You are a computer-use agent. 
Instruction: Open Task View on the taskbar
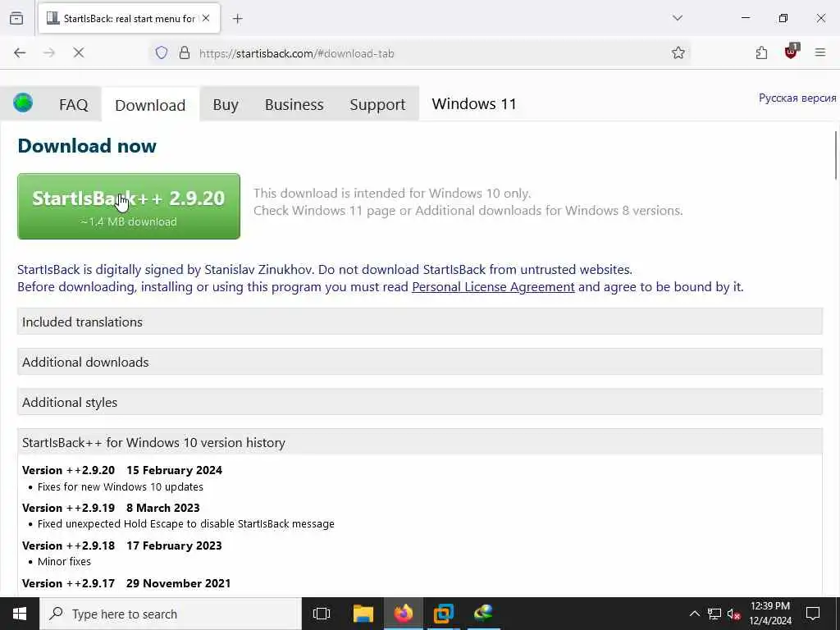tap(322, 614)
